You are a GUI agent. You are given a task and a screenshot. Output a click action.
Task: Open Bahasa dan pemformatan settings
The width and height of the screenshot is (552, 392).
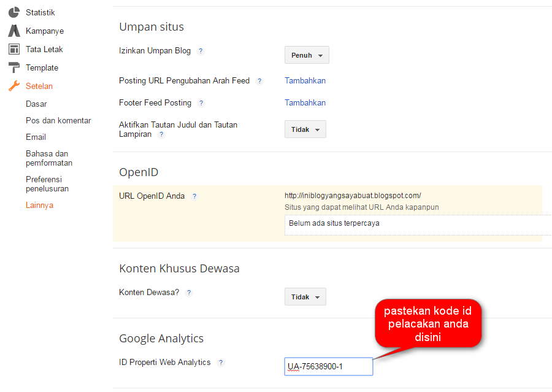click(49, 158)
